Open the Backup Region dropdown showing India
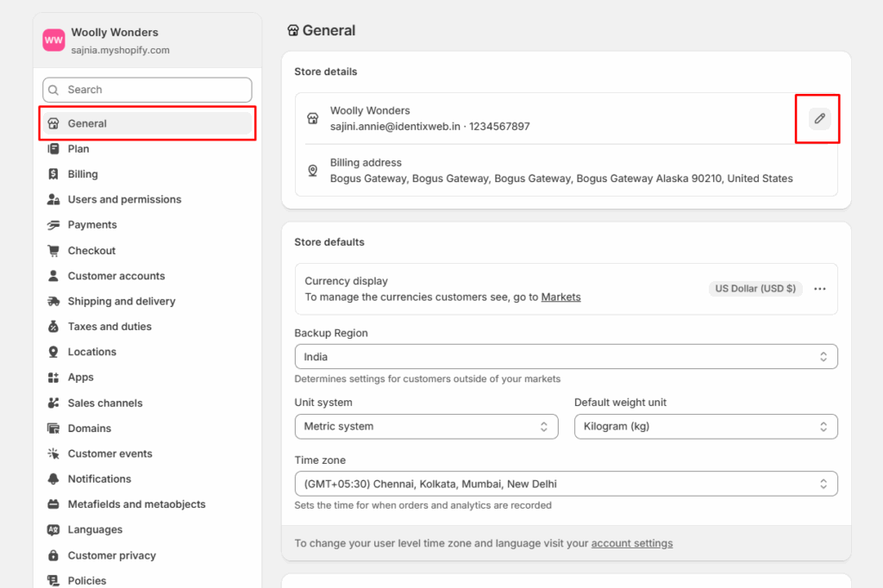 point(566,357)
